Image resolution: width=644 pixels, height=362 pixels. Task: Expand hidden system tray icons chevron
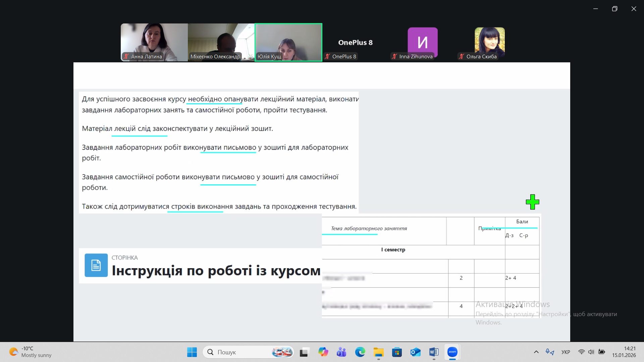(536, 352)
